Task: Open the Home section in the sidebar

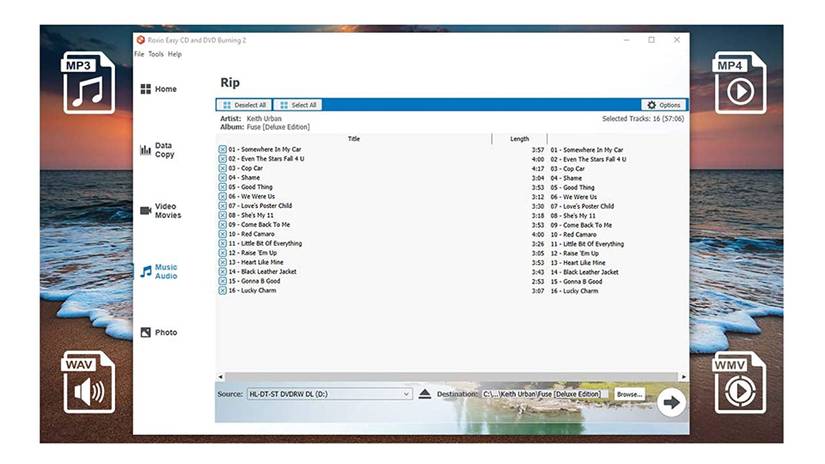Action: [x=158, y=89]
